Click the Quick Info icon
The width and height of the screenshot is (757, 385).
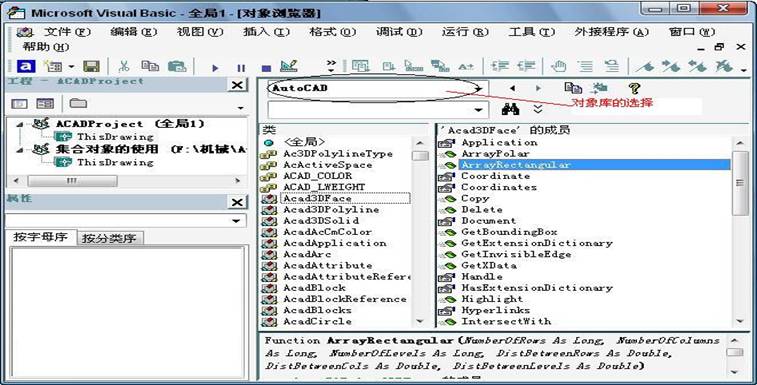pyautogui.click(x=414, y=66)
